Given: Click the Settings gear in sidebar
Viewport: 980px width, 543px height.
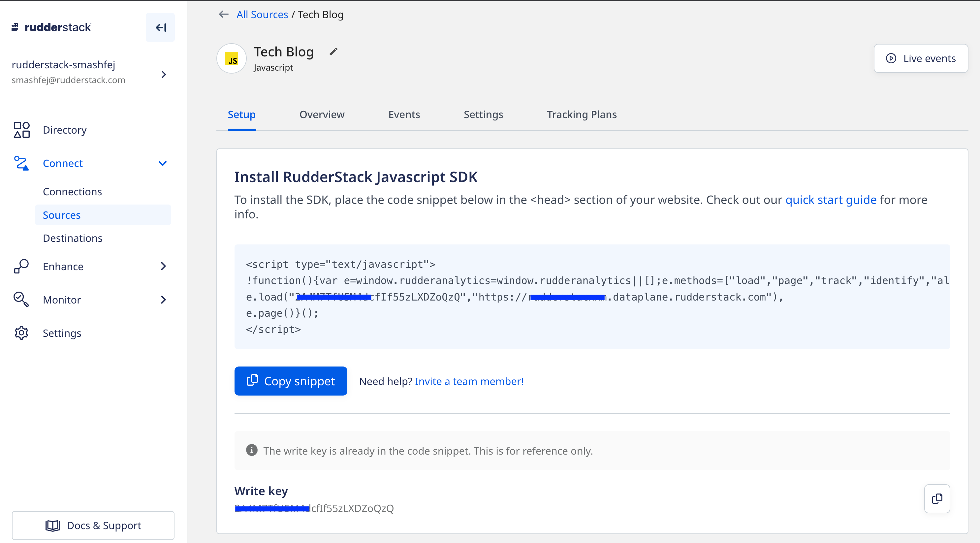Looking at the screenshot, I should (x=21, y=333).
